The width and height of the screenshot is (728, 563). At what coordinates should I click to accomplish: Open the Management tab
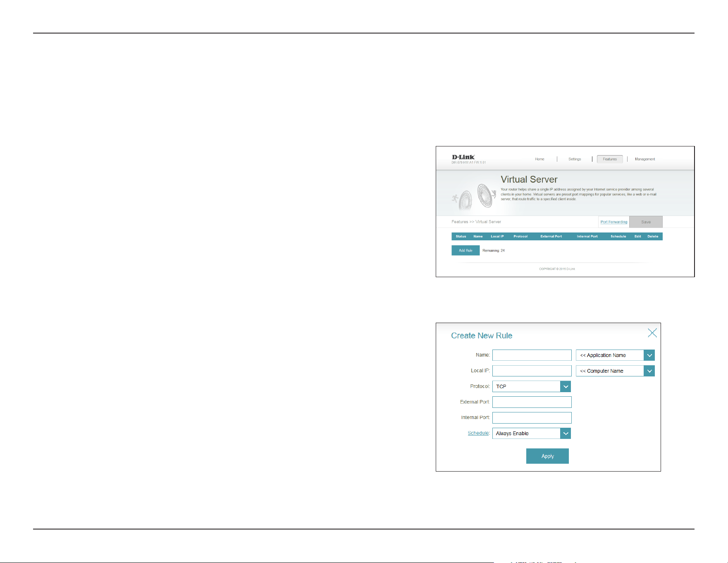point(645,159)
